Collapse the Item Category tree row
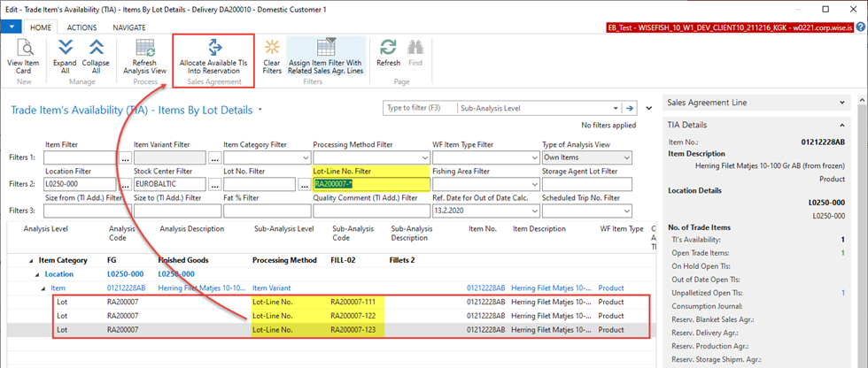This screenshot has width=868, height=368. 32,261
